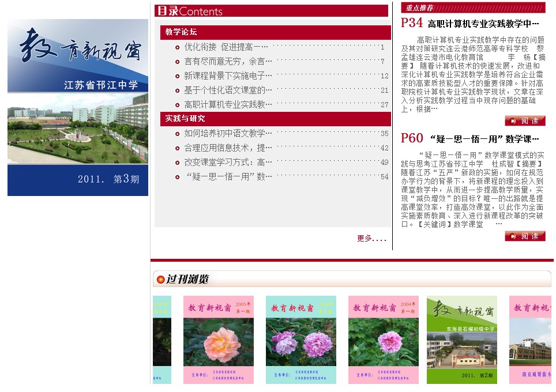Viewport: 556px width, 392px height.
Task: Click bullet icon beside 言有尽而意无穷 article
Action: click(x=178, y=62)
